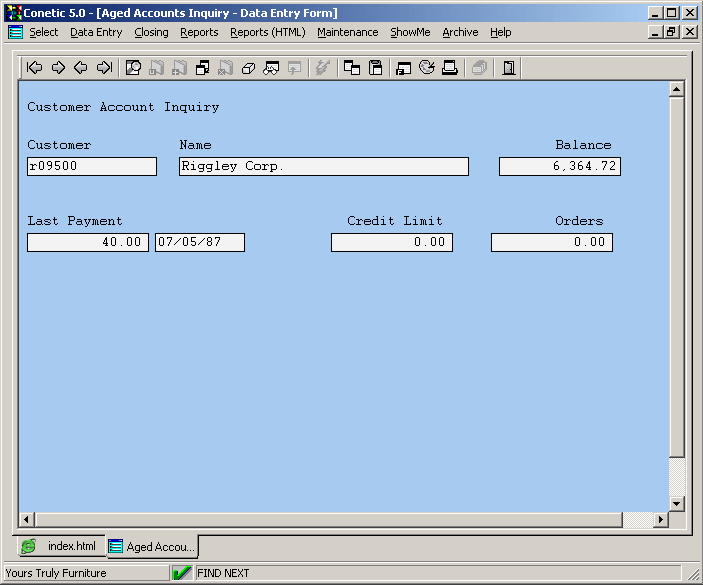Click the exit door icon in toolbar
Screen dimensions: 703x585
pyautogui.click(x=508, y=68)
